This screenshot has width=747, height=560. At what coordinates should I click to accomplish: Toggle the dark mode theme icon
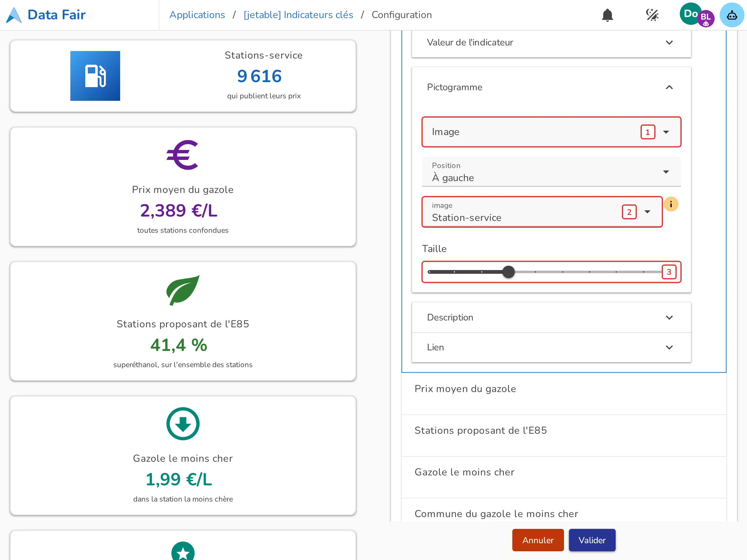(652, 15)
